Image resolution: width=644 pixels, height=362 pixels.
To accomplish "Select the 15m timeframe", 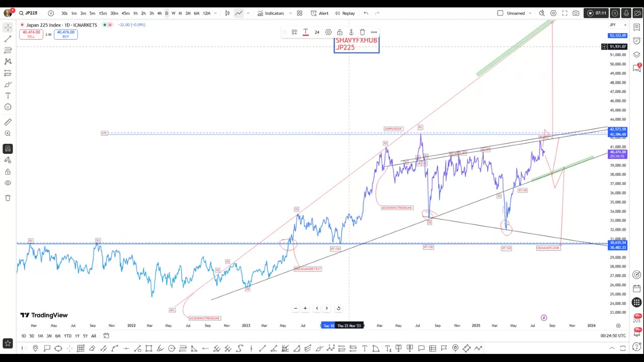I will click(103, 13).
